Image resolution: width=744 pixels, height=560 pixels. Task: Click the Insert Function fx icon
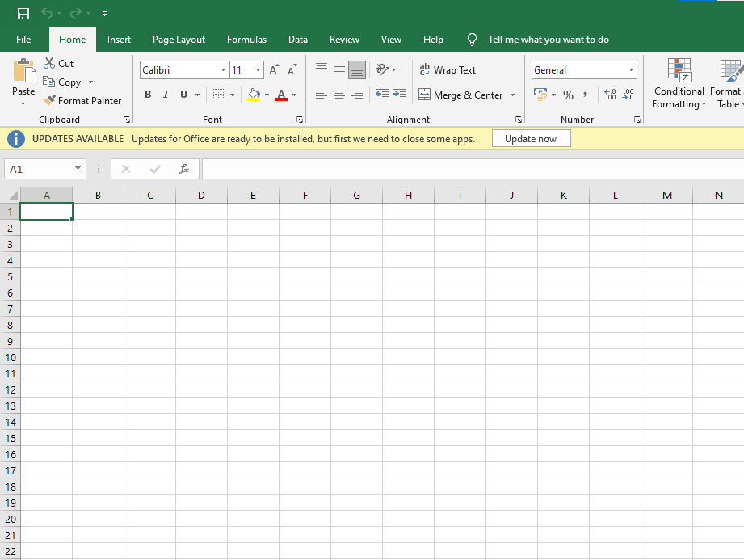coord(184,168)
